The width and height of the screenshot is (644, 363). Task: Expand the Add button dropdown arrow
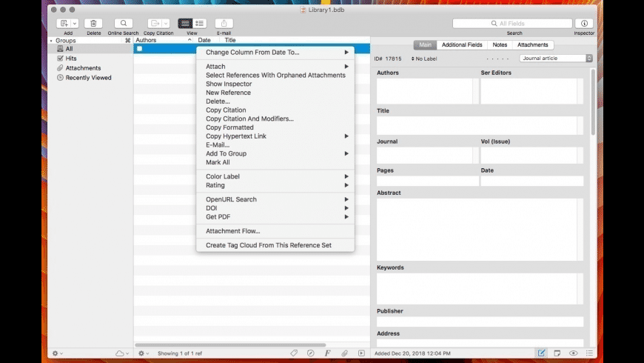(74, 24)
